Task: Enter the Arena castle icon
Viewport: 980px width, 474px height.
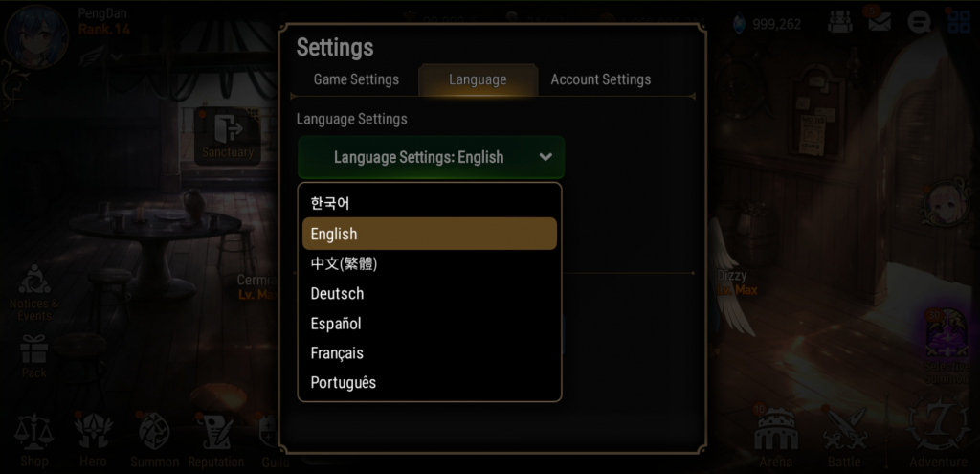Action: coord(775,430)
